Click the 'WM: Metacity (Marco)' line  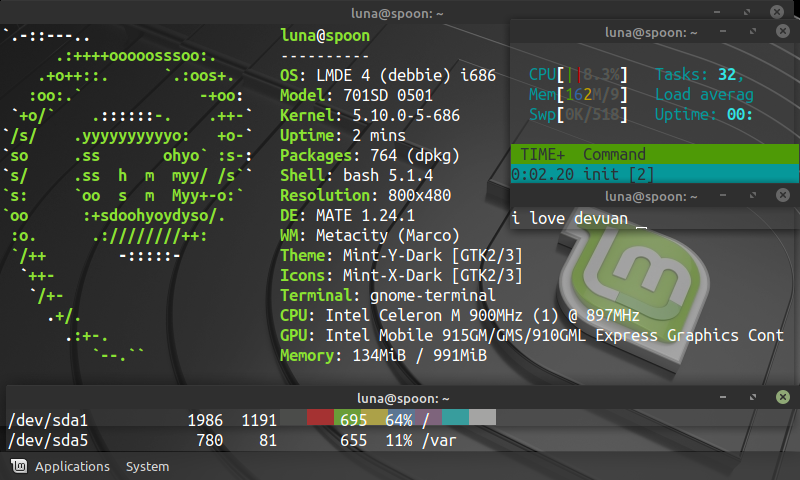click(x=370, y=235)
